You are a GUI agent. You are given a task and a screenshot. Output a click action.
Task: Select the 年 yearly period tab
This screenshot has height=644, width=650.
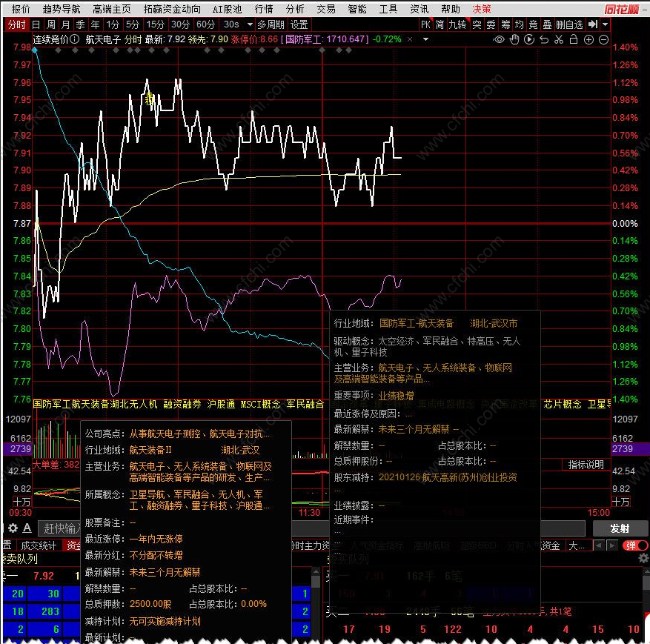tap(96, 25)
